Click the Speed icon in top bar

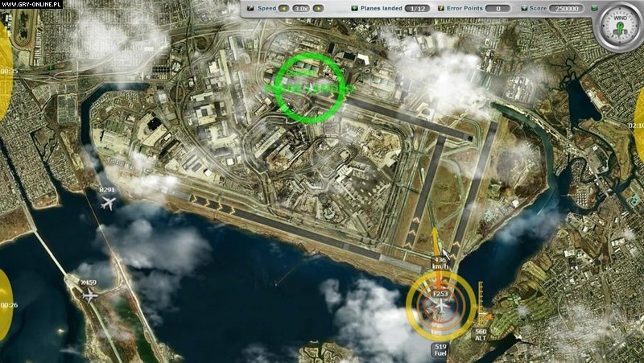[x=250, y=8]
